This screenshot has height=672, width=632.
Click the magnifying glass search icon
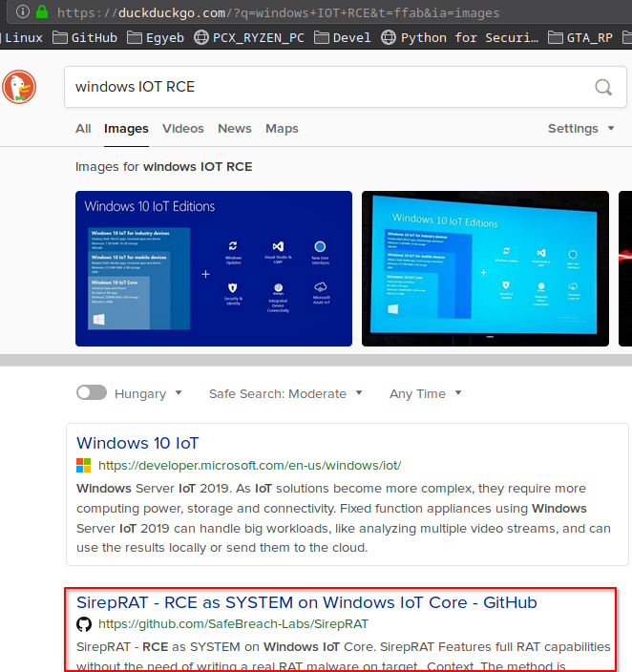click(x=603, y=87)
